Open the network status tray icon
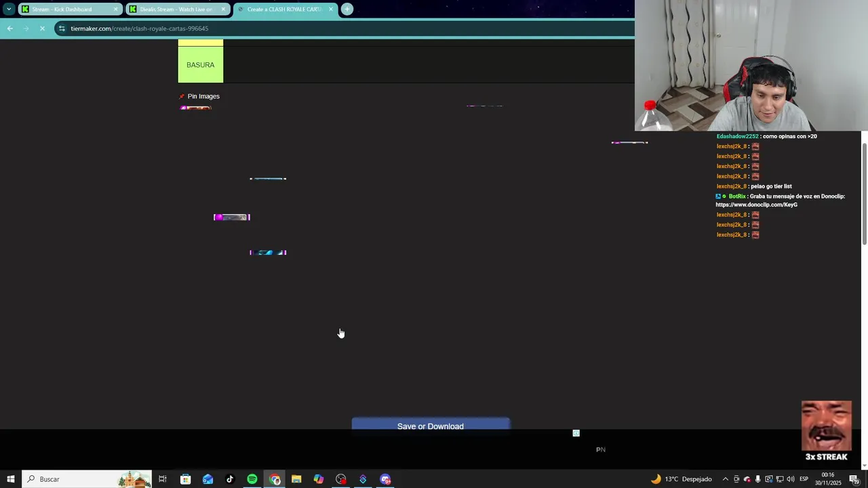This screenshot has height=488, width=868. [x=779, y=479]
